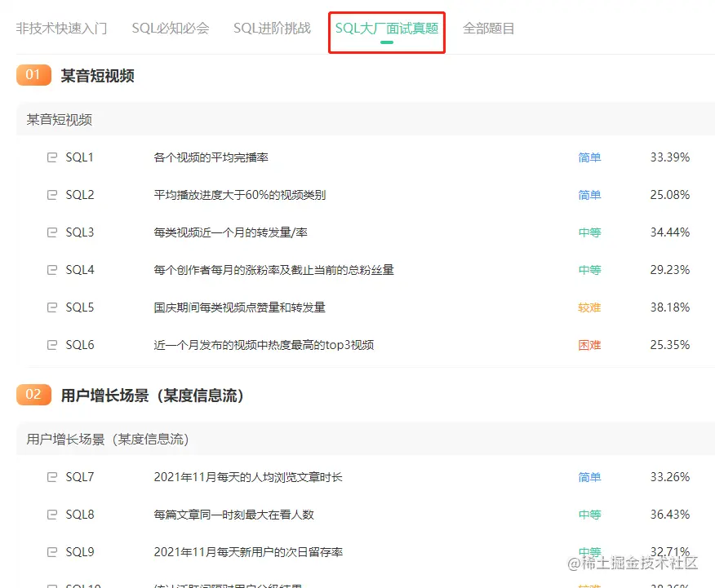Click the 中等 difficulty tag of SQL4
715x588 pixels.
click(589, 270)
